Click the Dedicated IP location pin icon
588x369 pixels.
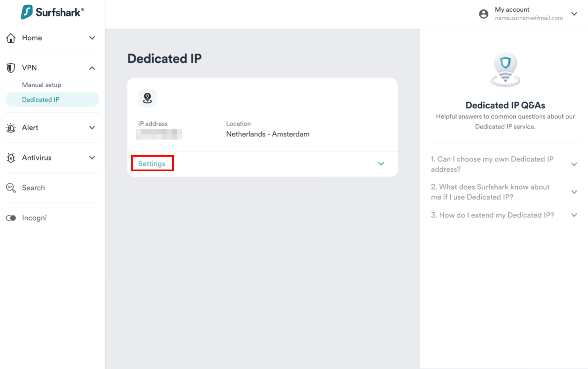pyautogui.click(x=148, y=98)
